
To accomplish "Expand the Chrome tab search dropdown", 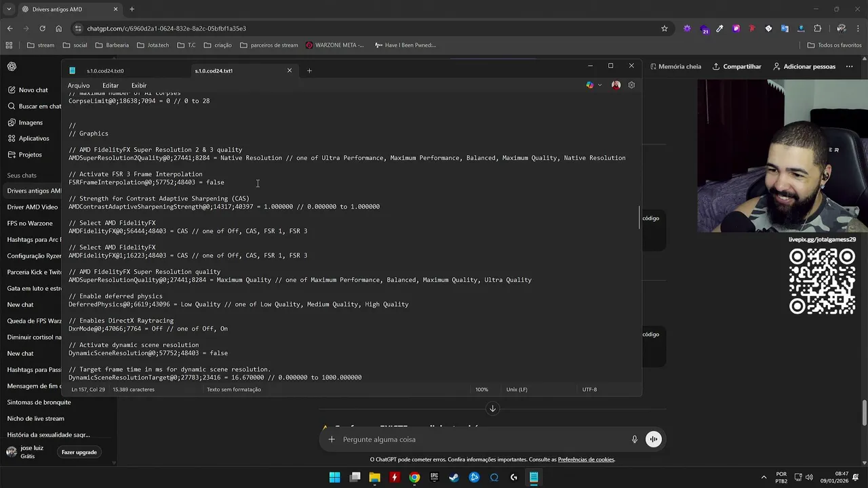I will pyautogui.click(x=9, y=9).
